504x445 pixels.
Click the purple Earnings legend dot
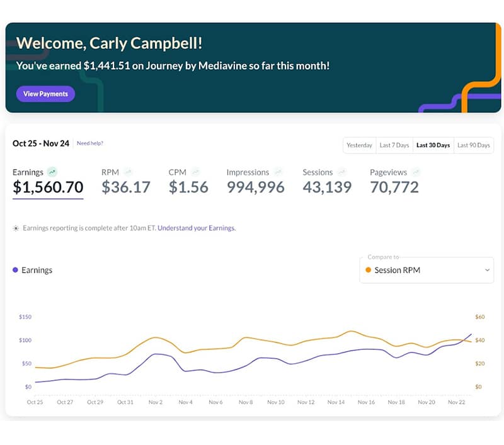(x=15, y=270)
